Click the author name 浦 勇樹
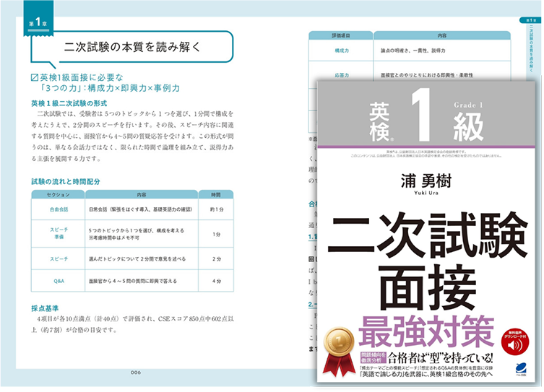 426,181
